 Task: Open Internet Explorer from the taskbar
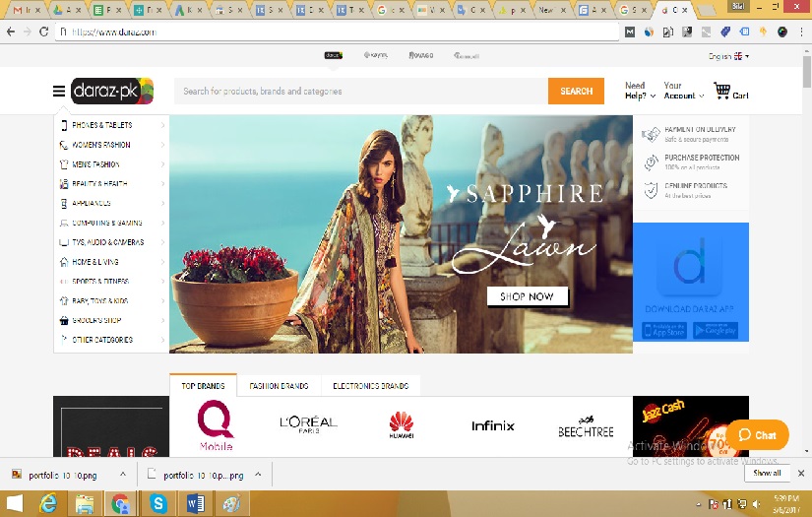pos(48,503)
